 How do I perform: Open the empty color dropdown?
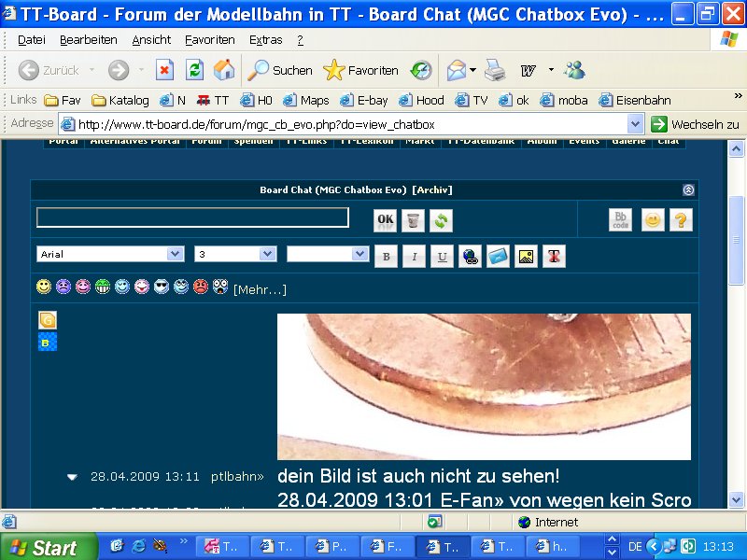pyautogui.click(x=328, y=254)
